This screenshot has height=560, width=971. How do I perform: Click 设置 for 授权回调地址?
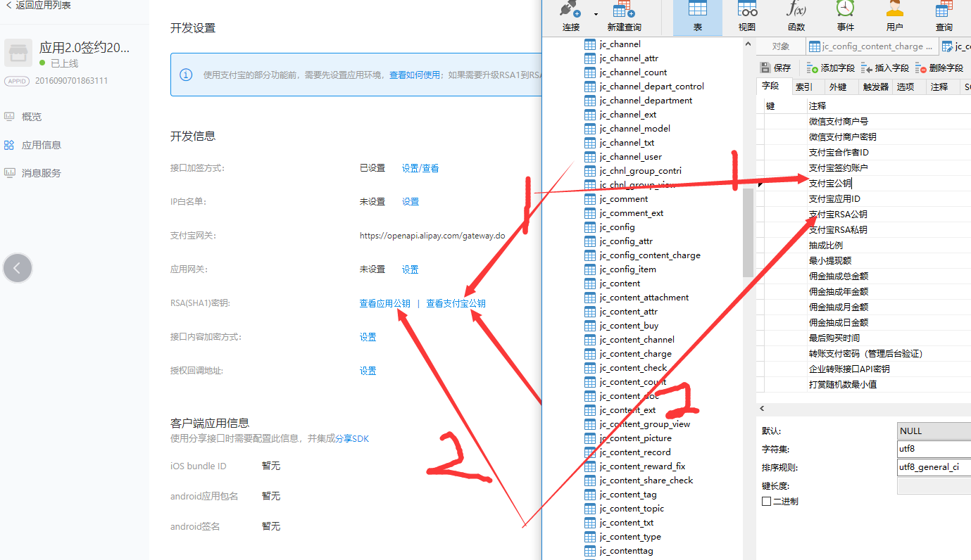pos(368,371)
